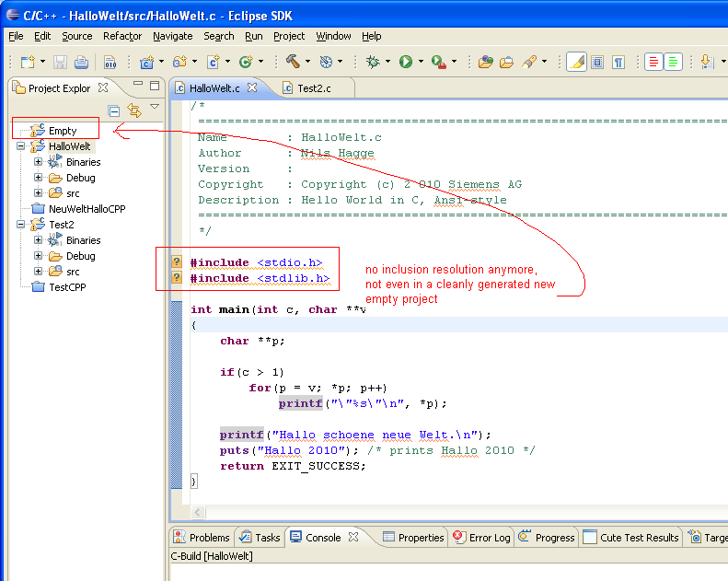Click the New wizard icon
This screenshot has width=728, height=581.
tap(29, 62)
